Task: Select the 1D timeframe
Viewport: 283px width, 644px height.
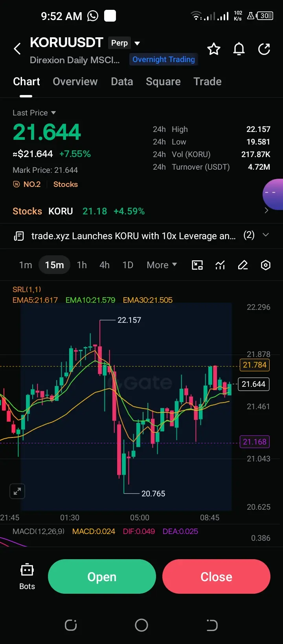Action: point(128,265)
